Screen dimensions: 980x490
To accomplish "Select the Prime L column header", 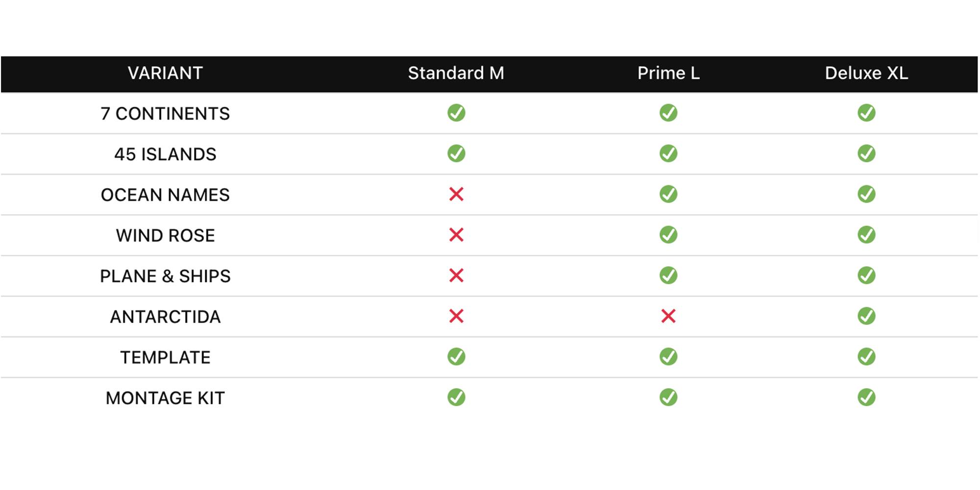I will [x=668, y=73].
